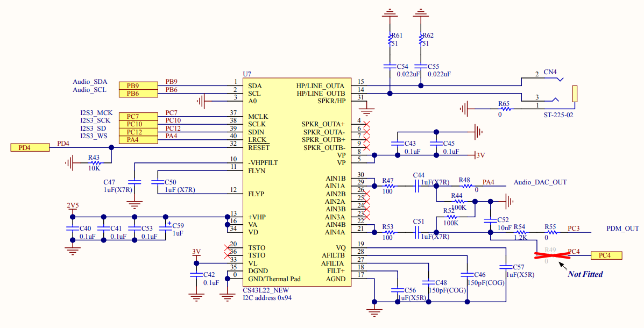Screen dimensions: 644x328
Task: Select the PC10 yellow port box
Action: (138, 124)
